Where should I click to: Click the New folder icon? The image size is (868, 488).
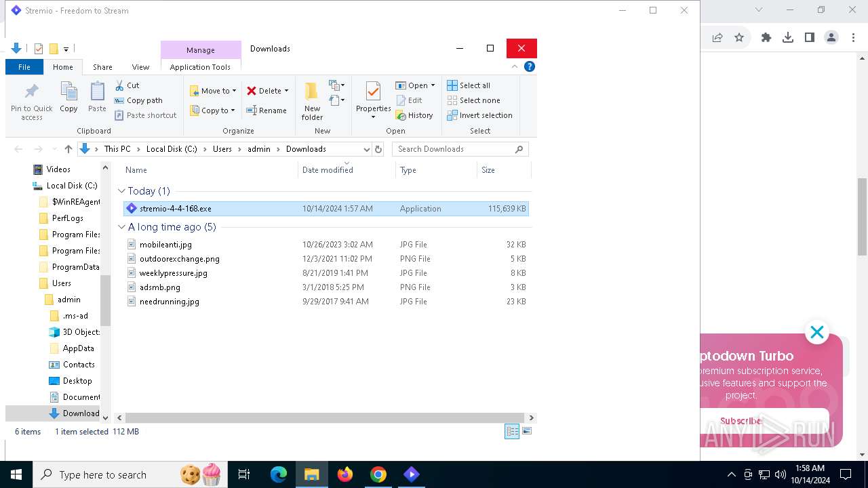click(x=311, y=91)
